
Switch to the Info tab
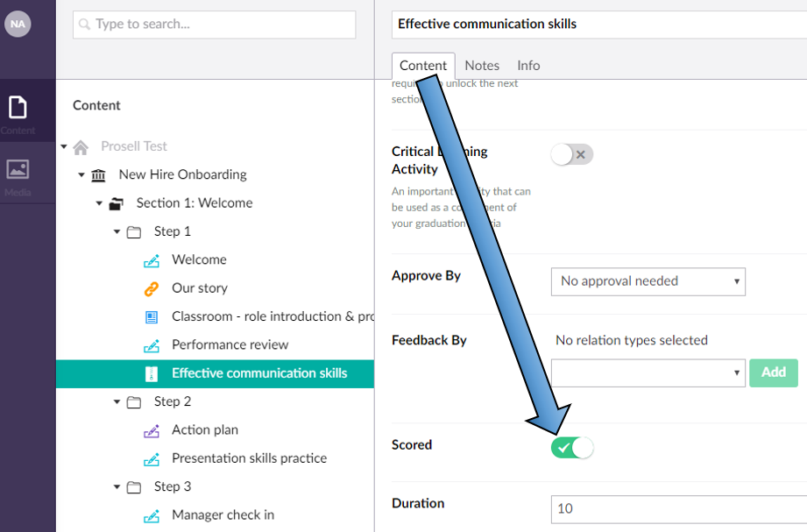coord(528,65)
